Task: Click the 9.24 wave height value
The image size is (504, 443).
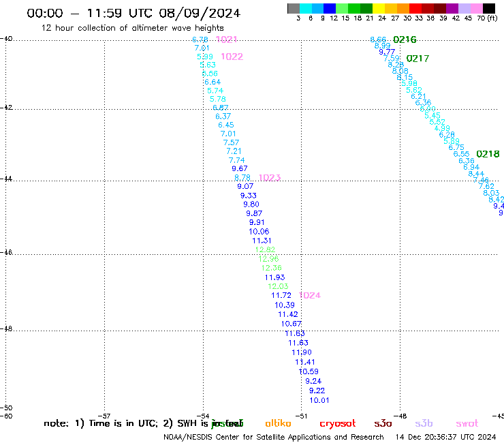Action: (313, 381)
